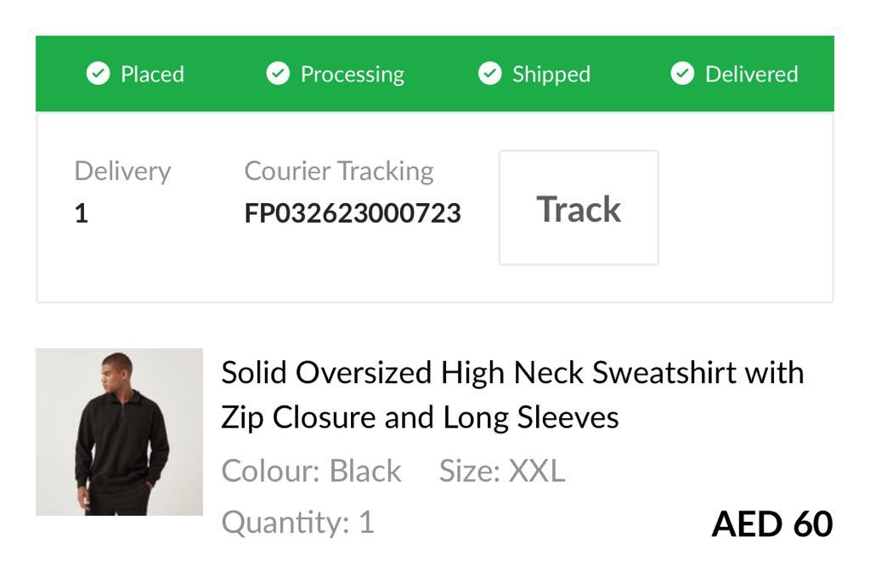870x588 pixels.
Task: Click the Quantity: 1 text
Action: [x=297, y=522]
